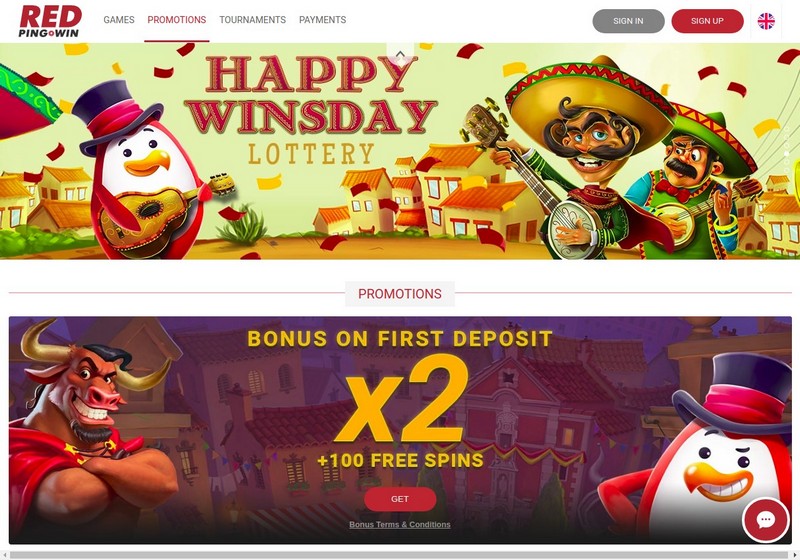
Task: Select the first banner carousel dot
Action: point(786,129)
